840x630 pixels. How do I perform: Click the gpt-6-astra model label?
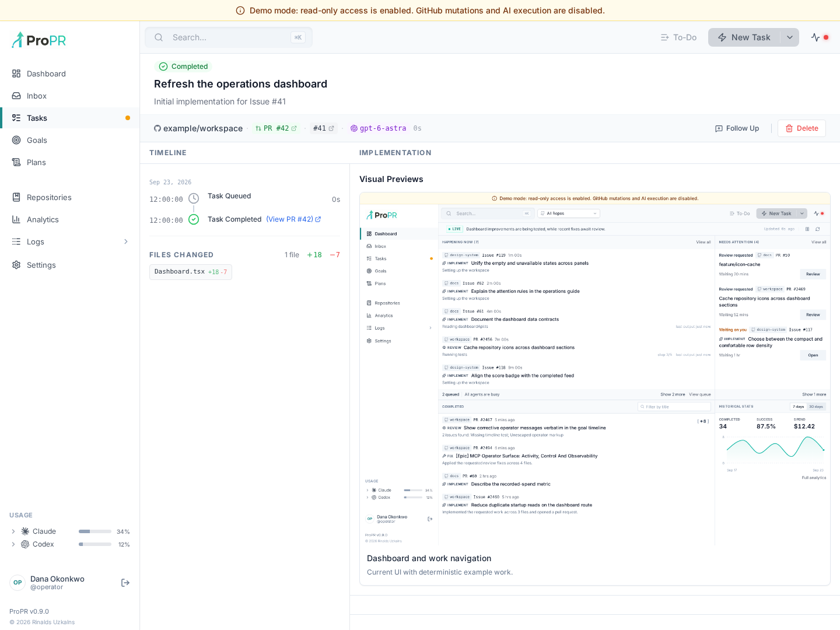(378, 128)
